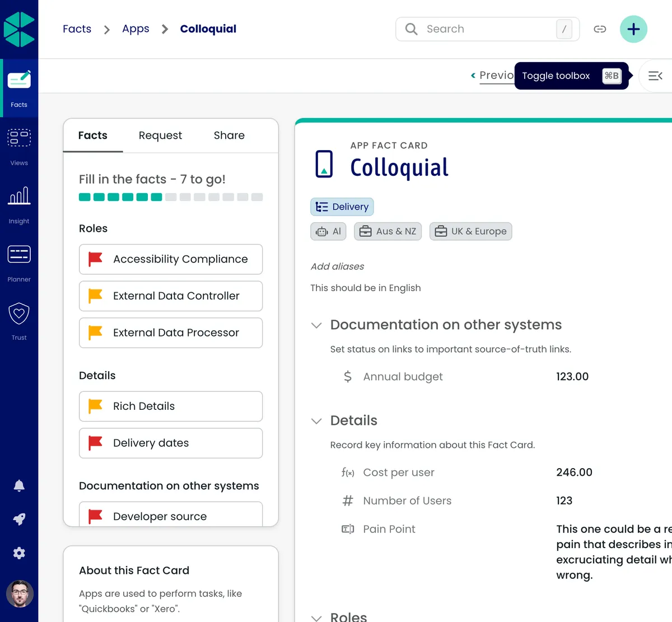Go to Apps breadcrumb
This screenshot has height=622, width=672.
pos(136,29)
